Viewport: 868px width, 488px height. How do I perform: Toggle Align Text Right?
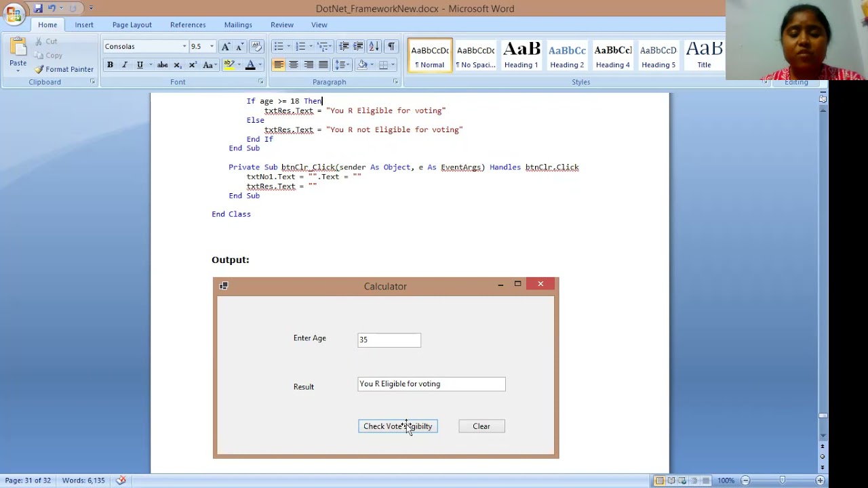pyautogui.click(x=309, y=65)
